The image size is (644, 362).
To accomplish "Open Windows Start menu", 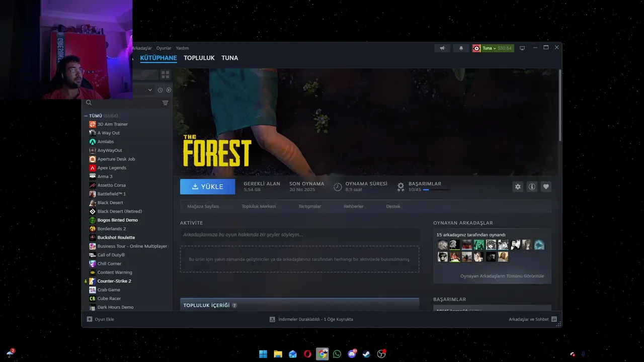I will pos(263,354).
